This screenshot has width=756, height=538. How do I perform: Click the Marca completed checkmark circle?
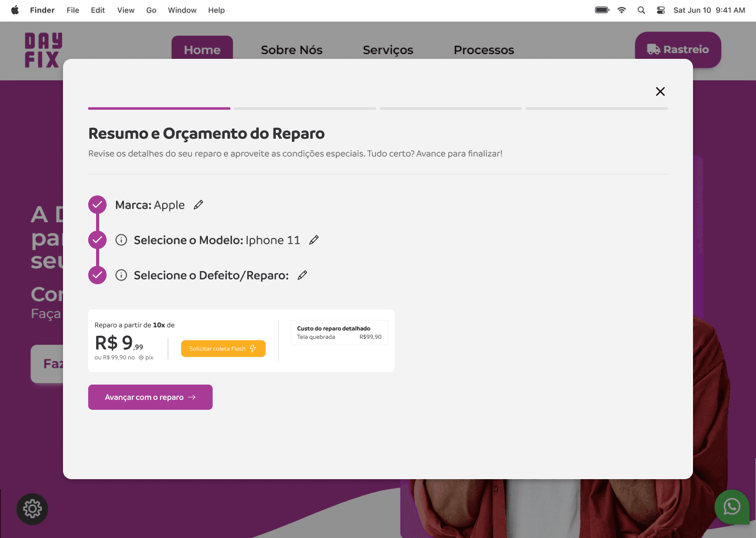(97, 205)
